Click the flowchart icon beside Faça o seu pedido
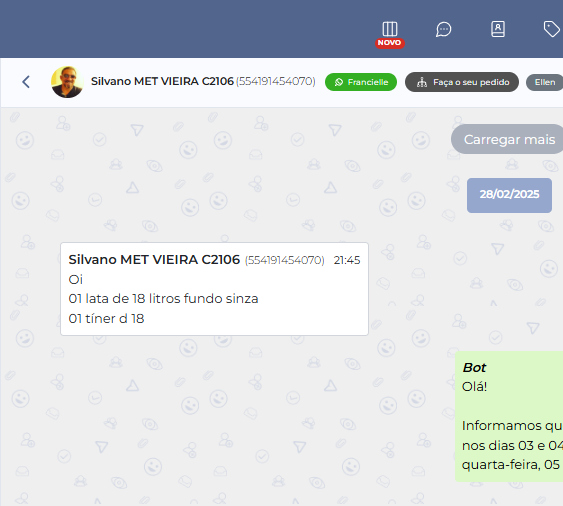Viewport: 563px width, 506px height. pos(422,82)
